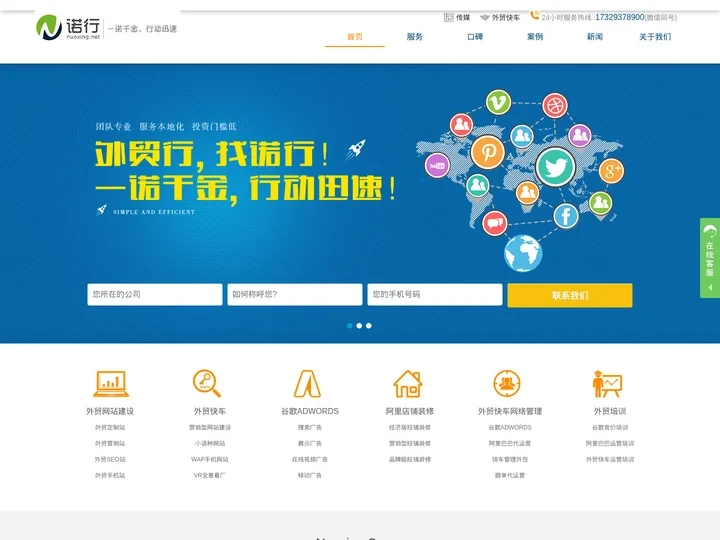The height and width of the screenshot is (540, 720).
Task: Click the 在线视频广告 link
Action: (x=310, y=459)
